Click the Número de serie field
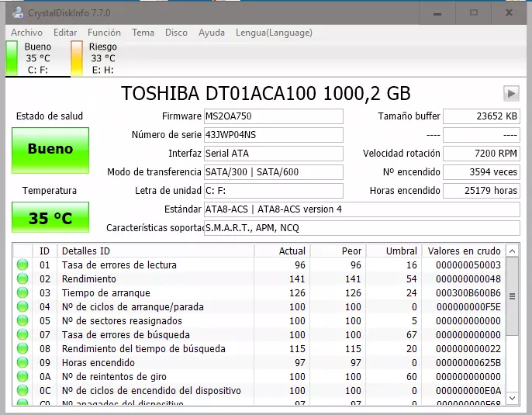532x415 pixels. (x=273, y=135)
